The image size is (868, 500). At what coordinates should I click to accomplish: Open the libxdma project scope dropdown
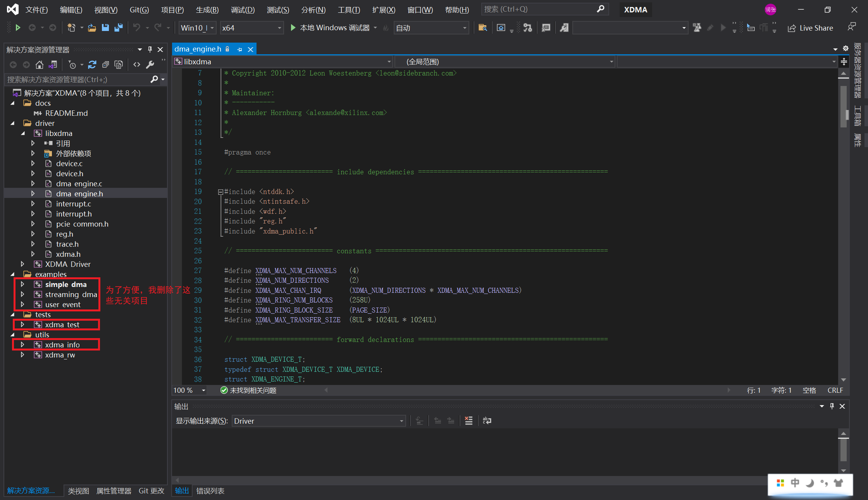pyautogui.click(x=283, y=62)
